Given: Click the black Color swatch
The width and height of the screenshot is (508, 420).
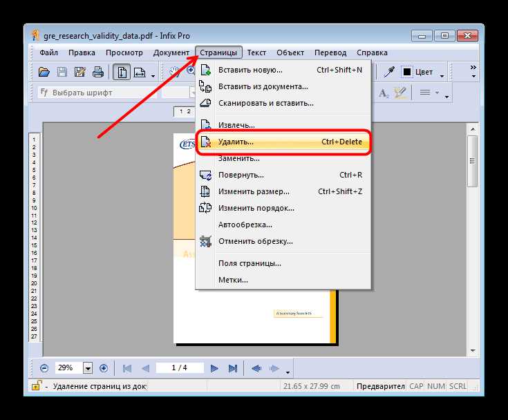Looking at the screenshot, I should click(407, 72).
